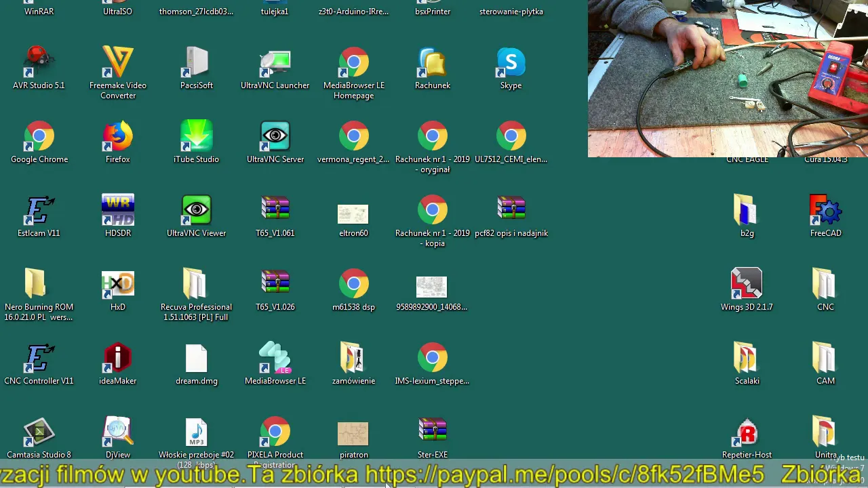Launch Camtasia Studio 8

coord(39,437)
